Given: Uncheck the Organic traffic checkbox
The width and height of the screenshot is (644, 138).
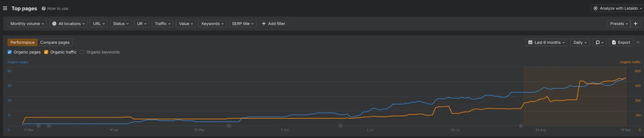Looking at the screenshot, I should pos(46,52).
